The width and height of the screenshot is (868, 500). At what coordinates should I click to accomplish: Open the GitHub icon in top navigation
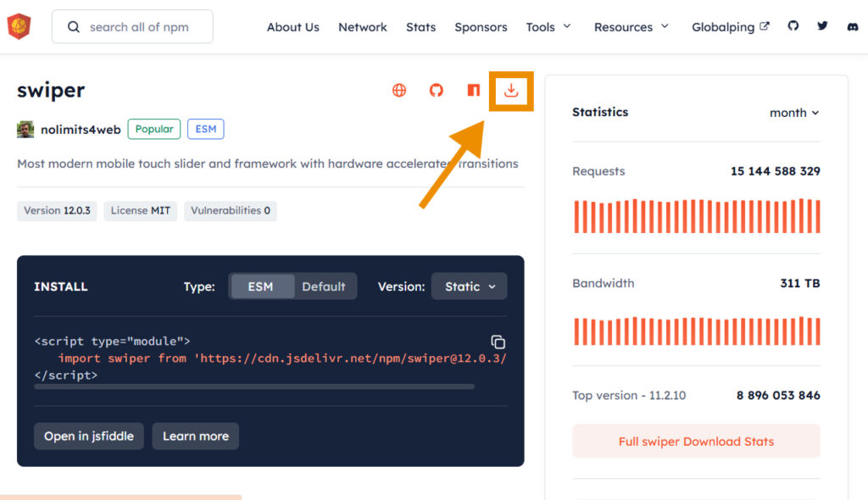click(793, 26)
